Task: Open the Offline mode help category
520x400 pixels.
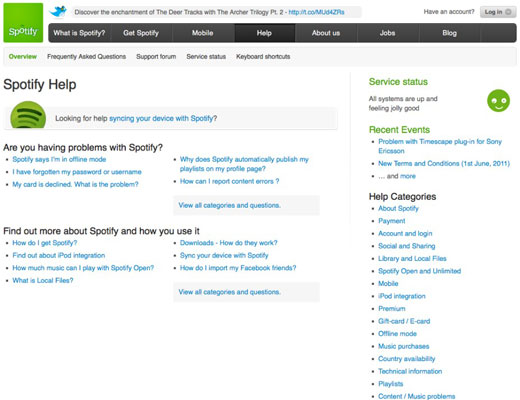Action: click(x=397, y=334)
